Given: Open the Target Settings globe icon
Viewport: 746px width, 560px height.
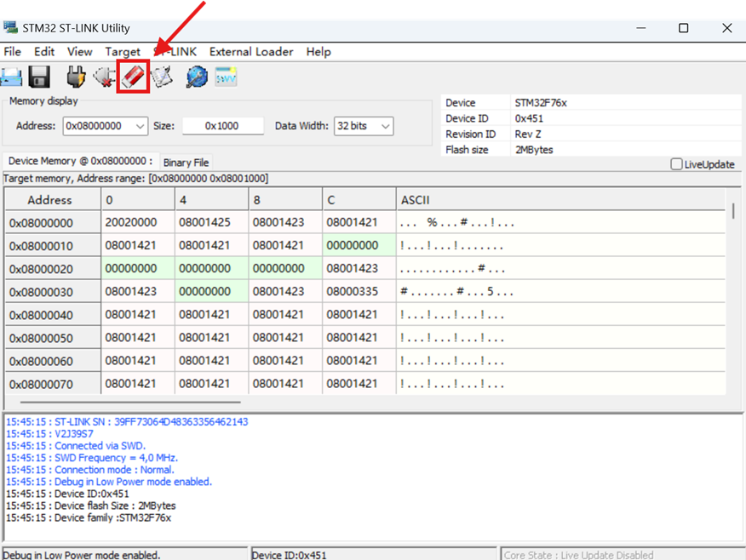Looking at the screenshot, I should tap(196, 77).
